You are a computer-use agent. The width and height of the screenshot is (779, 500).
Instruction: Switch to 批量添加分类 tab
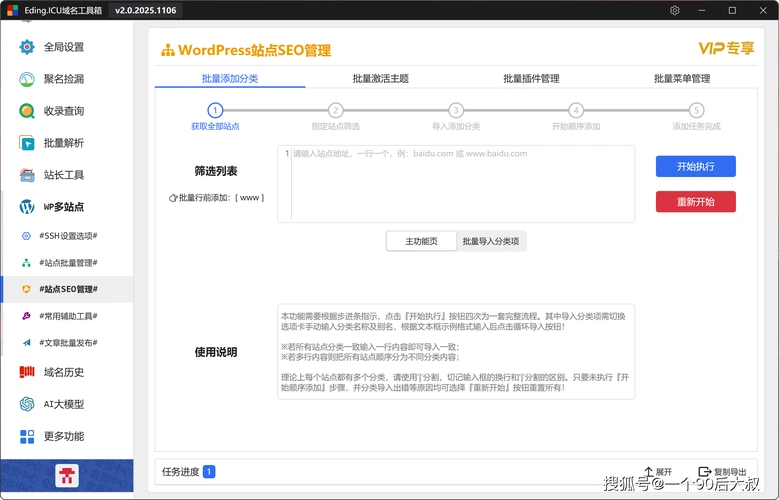tap(230, 79)
